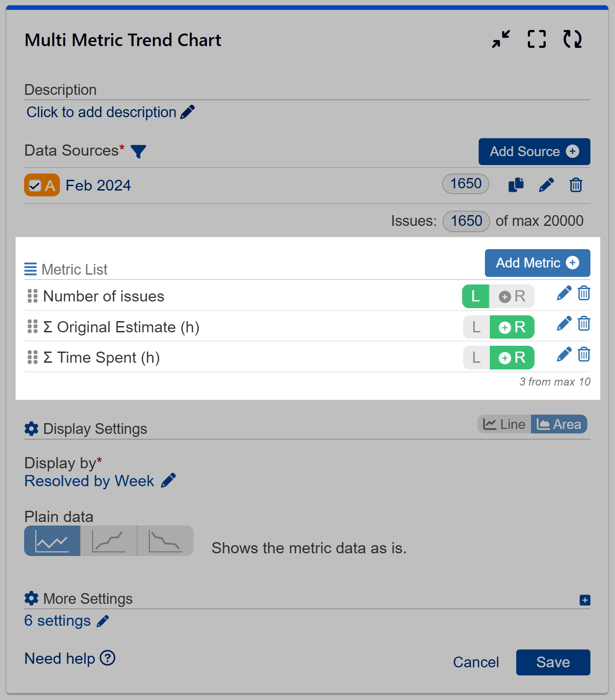Select the rising trend Plain data option
The width and height of the screenshot is (615, 700).
(x=108, y=541)
